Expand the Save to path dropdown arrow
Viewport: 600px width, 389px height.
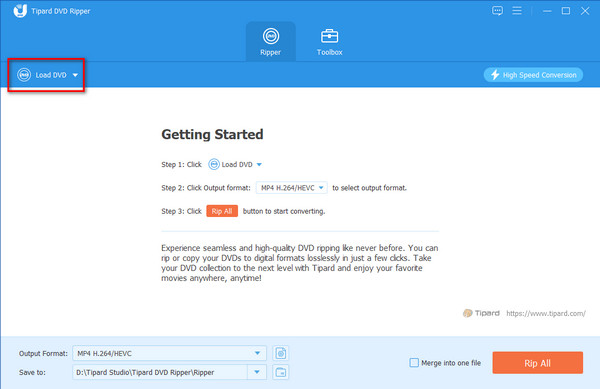[x=257, y=372]
